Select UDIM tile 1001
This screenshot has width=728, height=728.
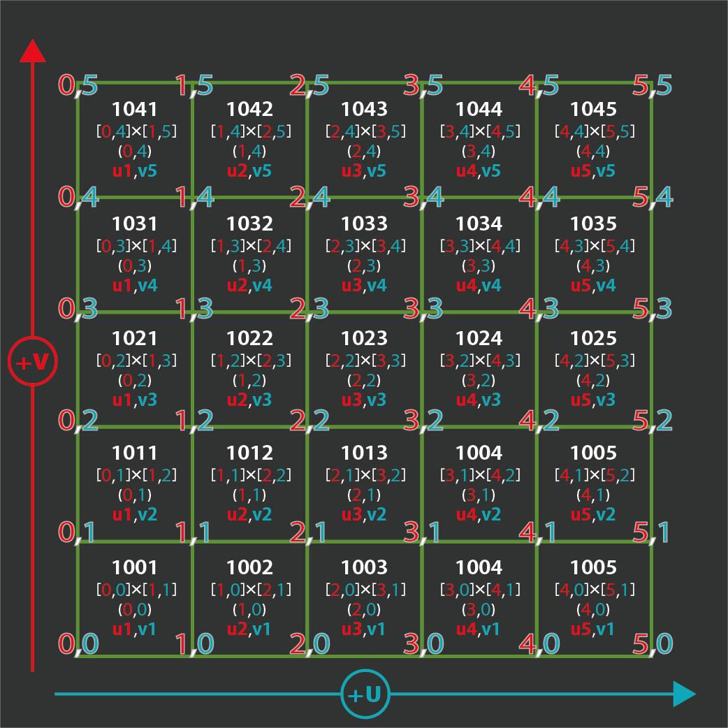pyautogui.click(x=135, y=598)
